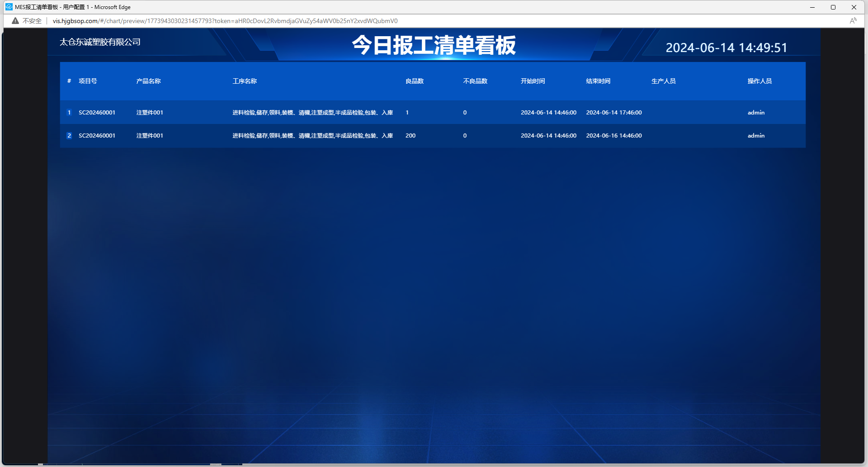
Task: Minimize the Edge window
Action: (812, 7)
